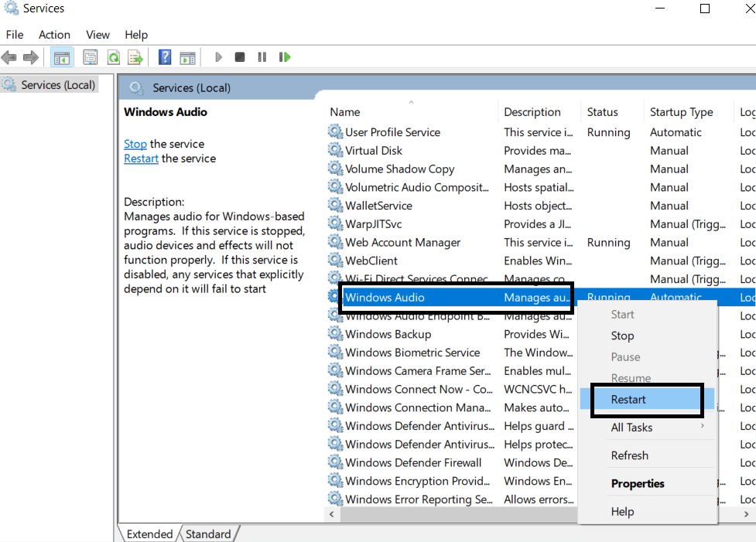
Task: Click the green Restart Service toolbar icon
Action: pos(285,57)
